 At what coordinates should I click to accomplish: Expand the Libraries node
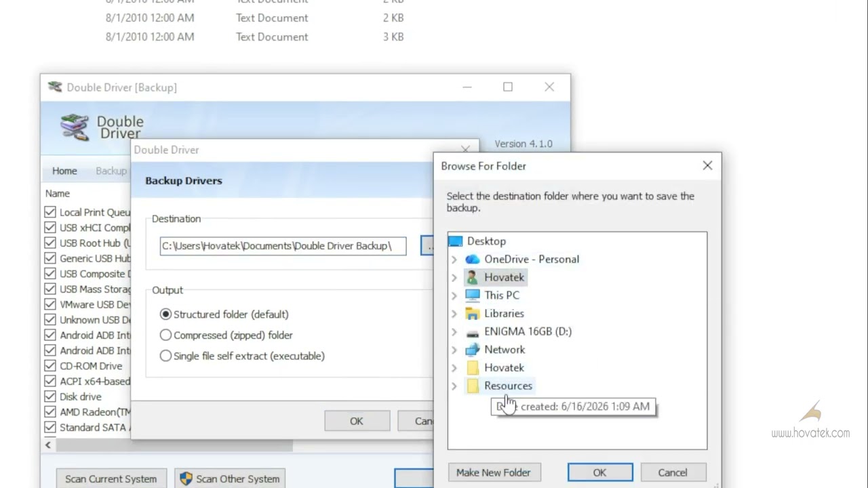[x=454, y=314]
